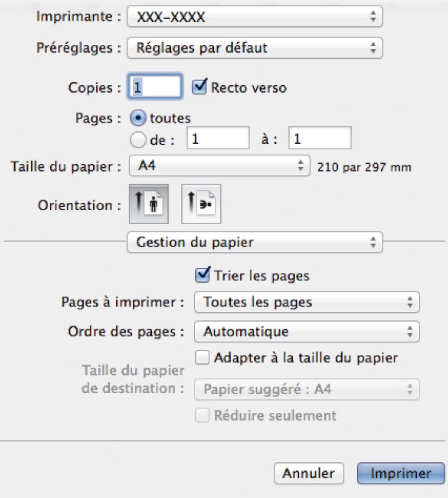Select the 'toutes' pages radio button
The width and height of the screenshot is (448, 498).
point(138,118)
